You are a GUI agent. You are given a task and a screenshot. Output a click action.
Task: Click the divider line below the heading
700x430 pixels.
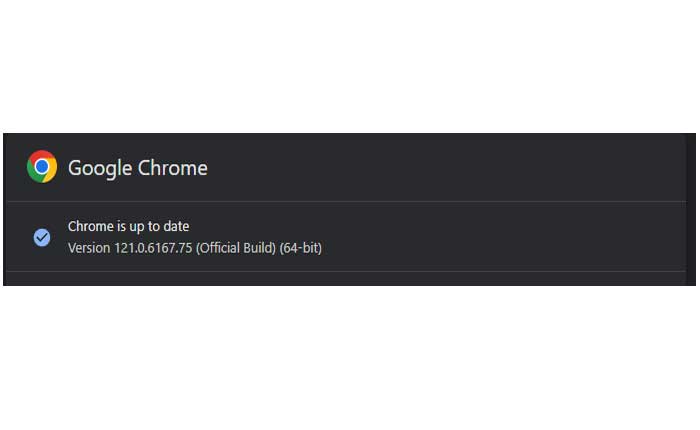click(x=350, y=201)
